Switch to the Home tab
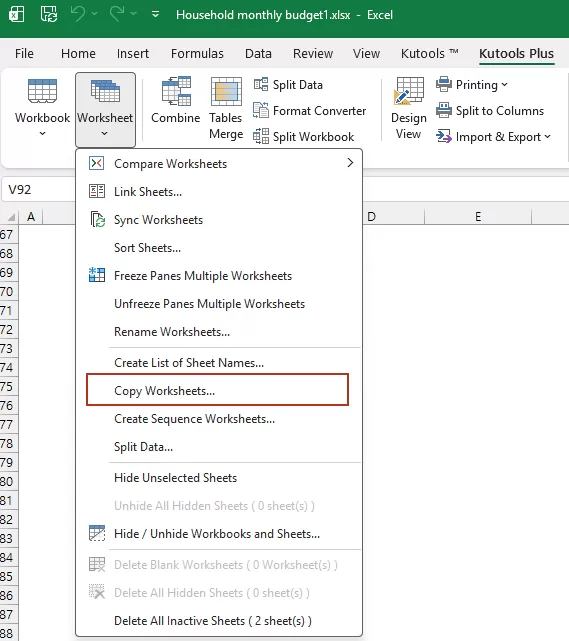Viewport: 569px width, 641px height. [x=78, y=54]
